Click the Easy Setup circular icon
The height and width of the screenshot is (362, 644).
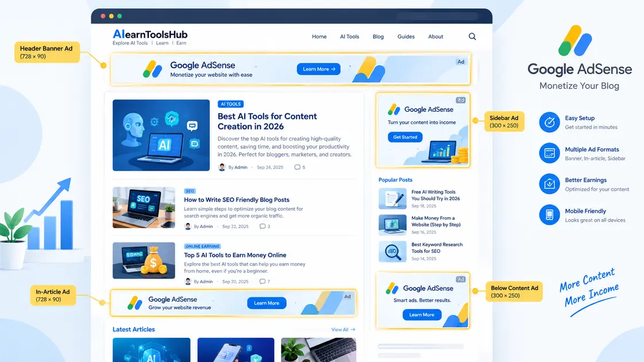click(x=549, y=122)
